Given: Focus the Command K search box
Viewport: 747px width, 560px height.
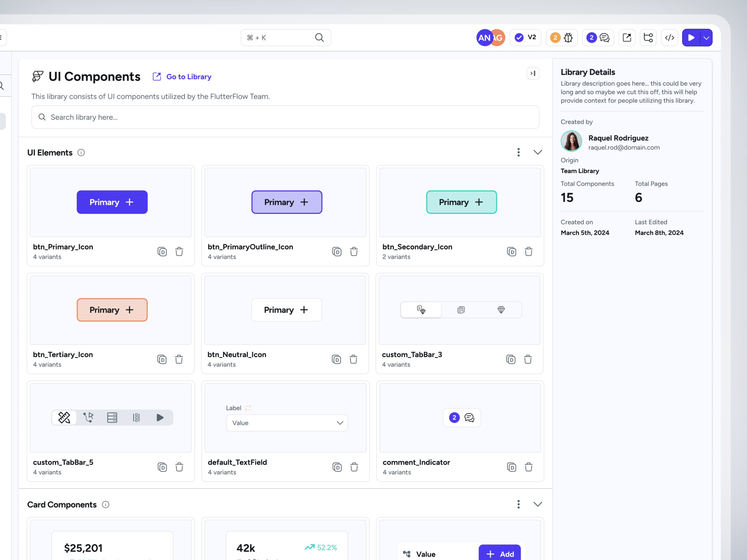Looking at the screenshot, I should tap(286, 37).
